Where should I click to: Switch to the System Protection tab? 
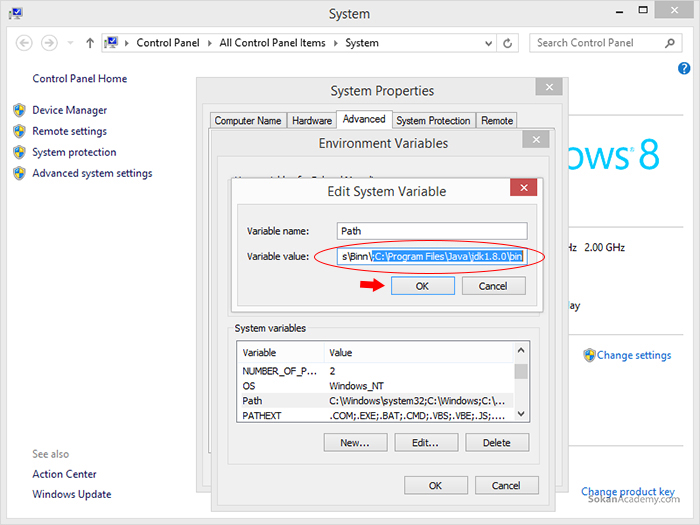click(433, 120)
